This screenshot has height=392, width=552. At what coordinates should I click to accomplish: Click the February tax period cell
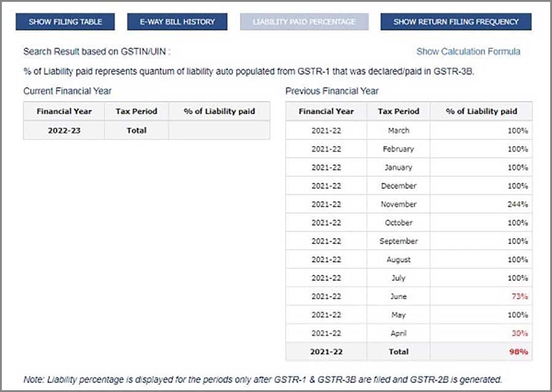point(398,149)
